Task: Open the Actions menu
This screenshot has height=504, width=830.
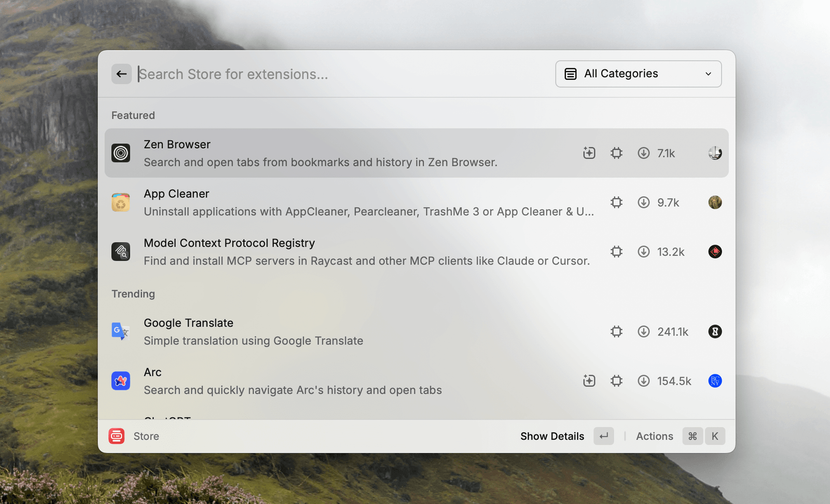Action: [655, 436]
